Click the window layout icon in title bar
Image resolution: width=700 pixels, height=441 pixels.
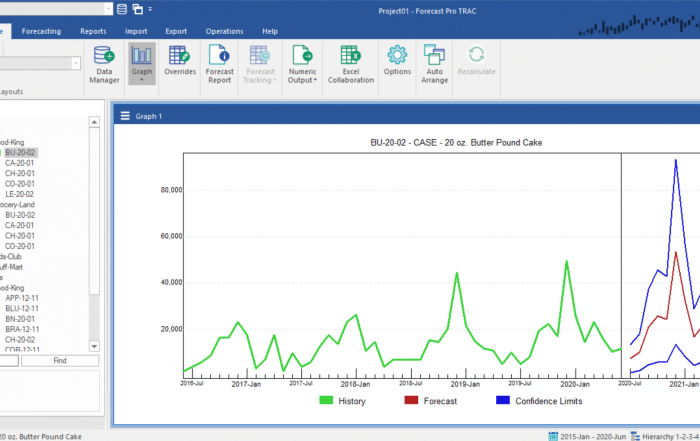click(138, 9)
